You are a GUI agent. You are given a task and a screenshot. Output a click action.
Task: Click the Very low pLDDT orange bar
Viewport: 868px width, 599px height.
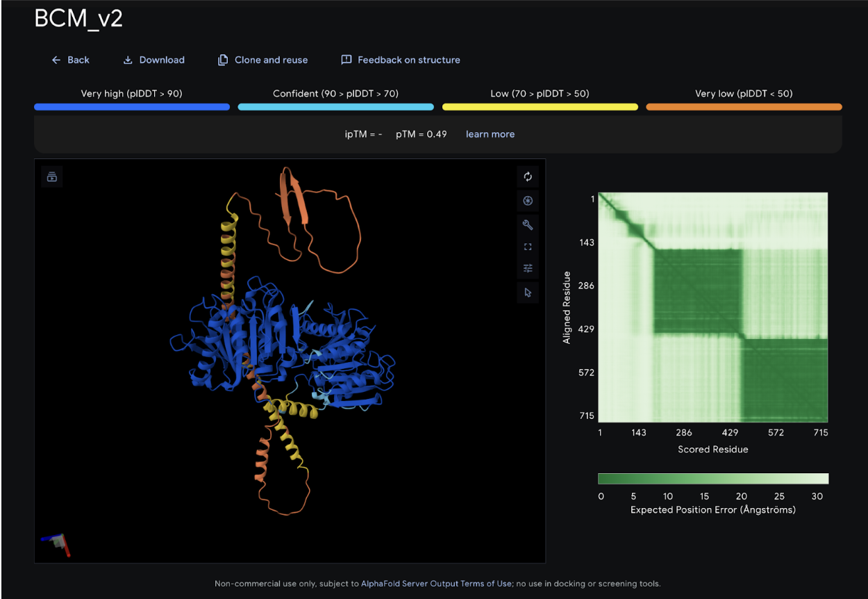(744, 107)
